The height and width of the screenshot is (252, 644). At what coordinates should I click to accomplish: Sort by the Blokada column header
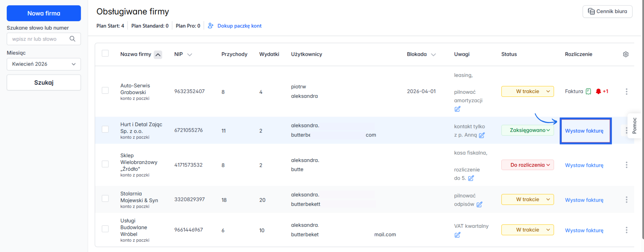point(421,54)
